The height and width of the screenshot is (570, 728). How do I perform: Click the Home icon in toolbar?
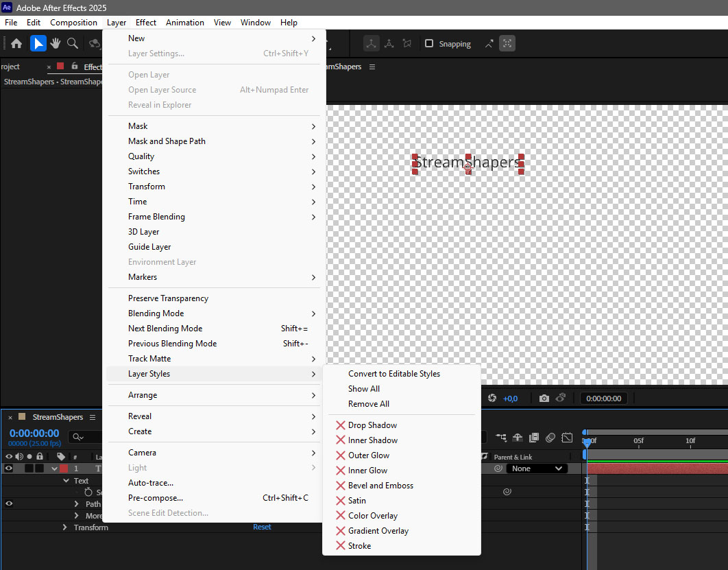coord(16,44)
